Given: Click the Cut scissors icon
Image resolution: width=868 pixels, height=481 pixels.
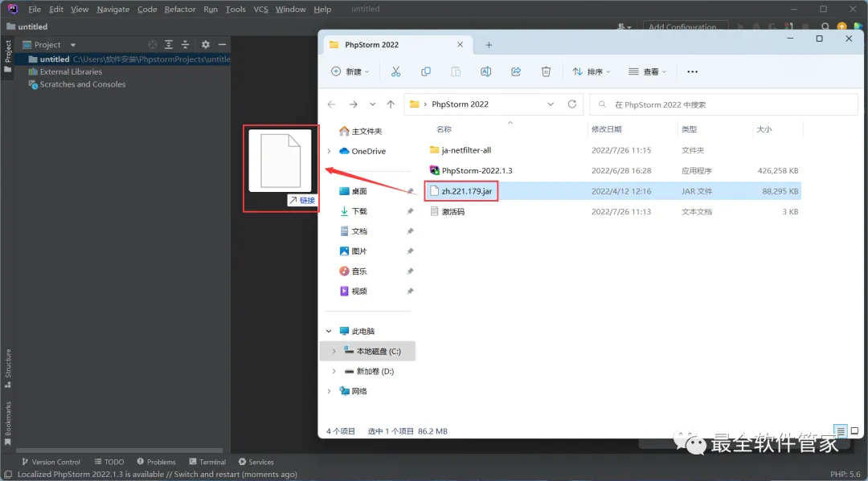Looking at the screenshot, I should click(x=395, y=71).
